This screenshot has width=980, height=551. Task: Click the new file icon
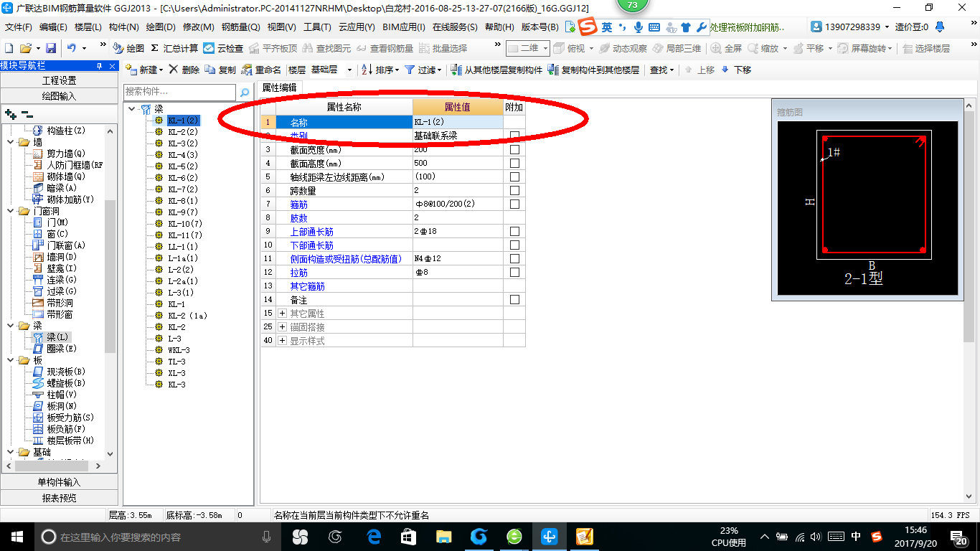pyautogui.click(x=9, y=48)
